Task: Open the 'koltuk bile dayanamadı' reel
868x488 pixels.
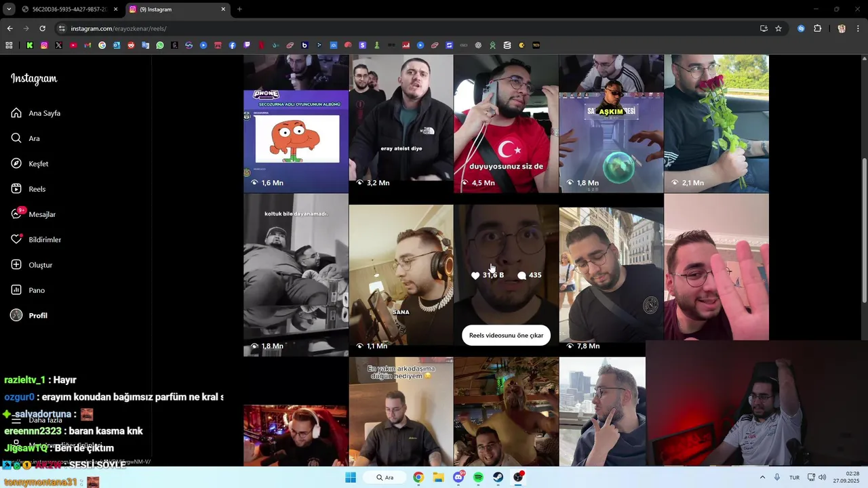Action: (296, 275)
